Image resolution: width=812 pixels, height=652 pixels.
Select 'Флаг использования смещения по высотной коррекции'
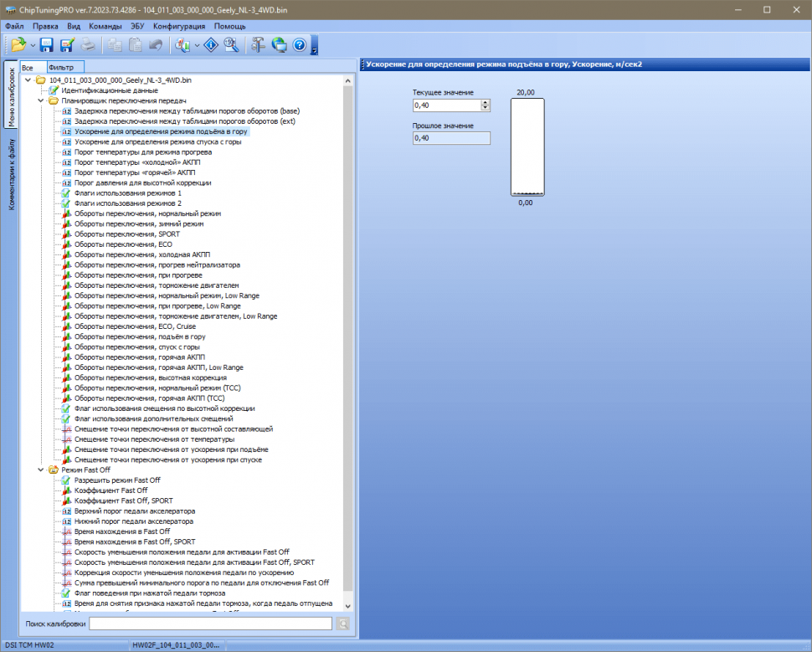point(164,408)
